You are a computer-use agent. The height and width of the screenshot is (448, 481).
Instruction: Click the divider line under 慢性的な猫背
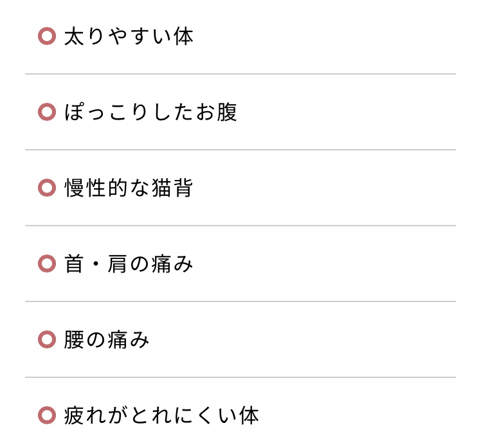click(240, 226)
